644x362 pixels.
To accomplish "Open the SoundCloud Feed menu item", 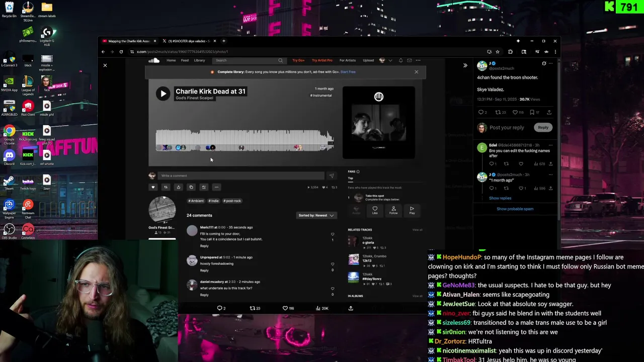I will pyautogui.click(x=185, y=60).
